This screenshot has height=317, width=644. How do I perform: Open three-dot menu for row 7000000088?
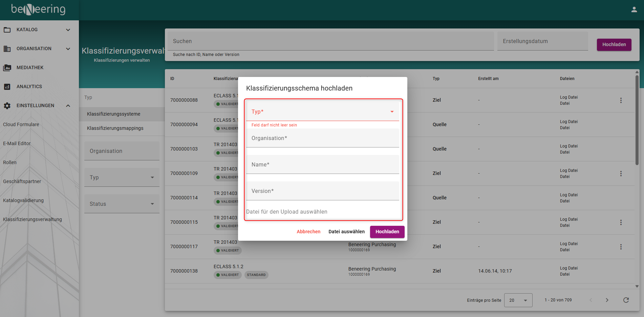(x=621, y=100)
